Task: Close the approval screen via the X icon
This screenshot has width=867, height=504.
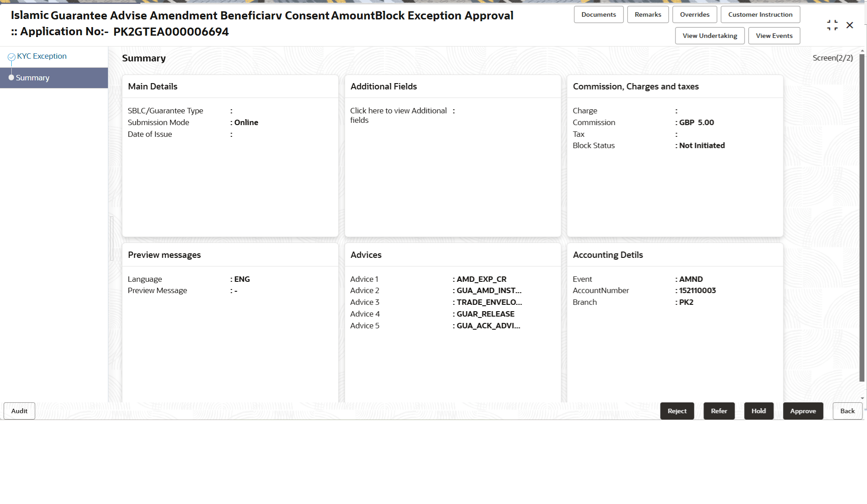Action: click(850, 25)
